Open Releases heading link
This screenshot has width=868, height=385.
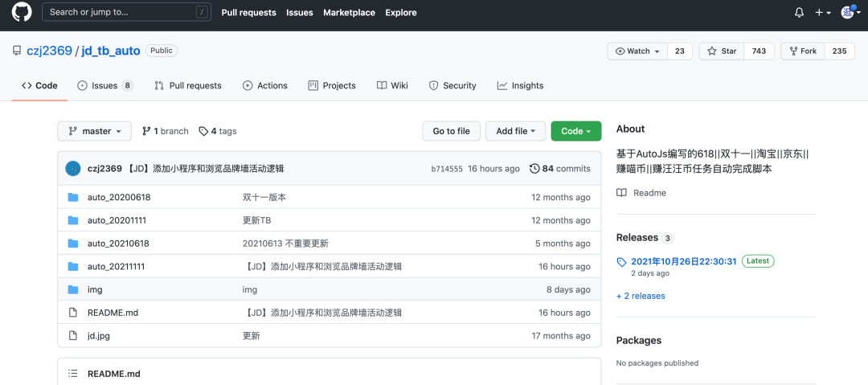(637, 237)
